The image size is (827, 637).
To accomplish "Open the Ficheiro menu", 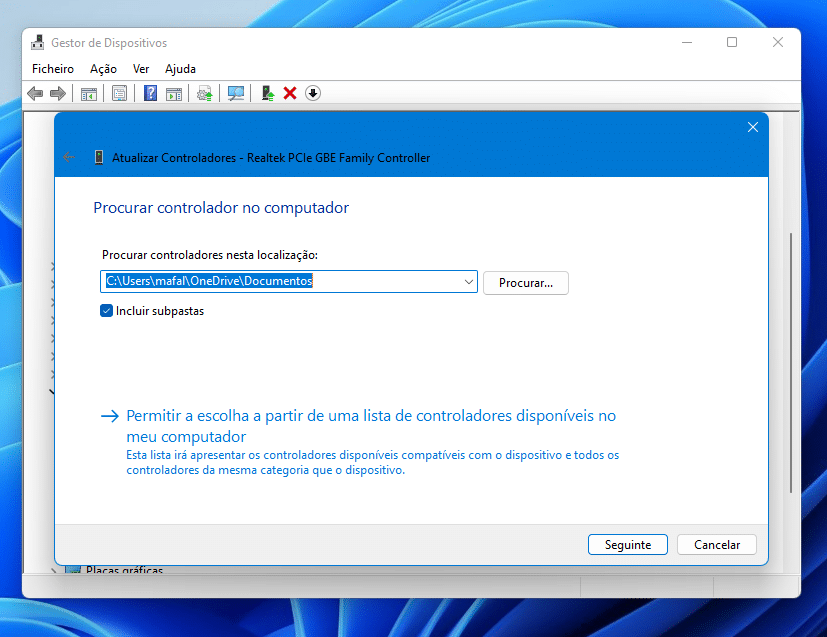I will point(53,69).
